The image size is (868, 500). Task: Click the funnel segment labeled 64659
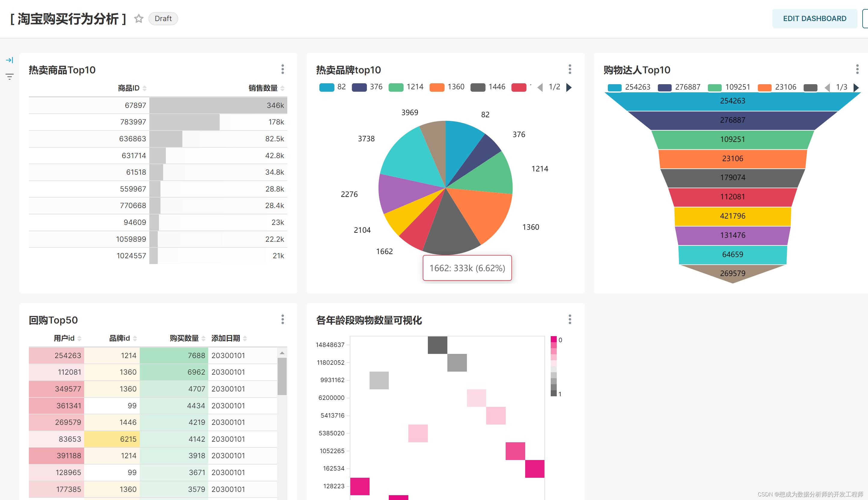[732, 254]
